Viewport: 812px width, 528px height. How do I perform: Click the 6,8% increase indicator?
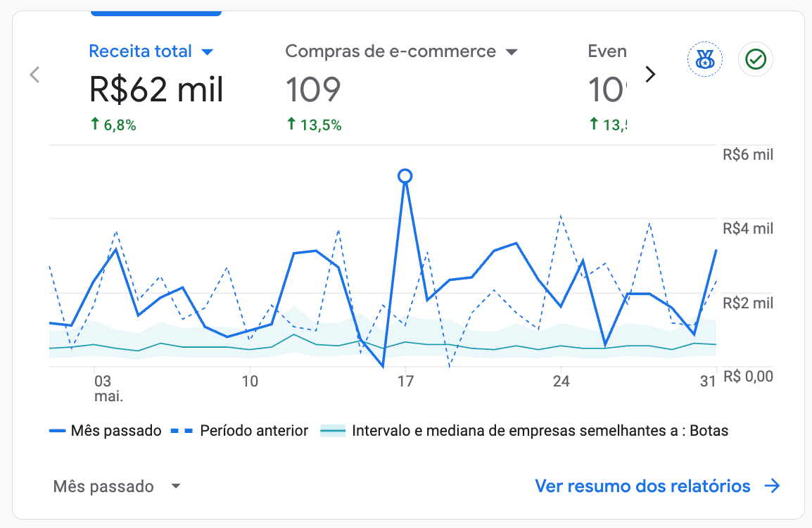click(113, 125)
